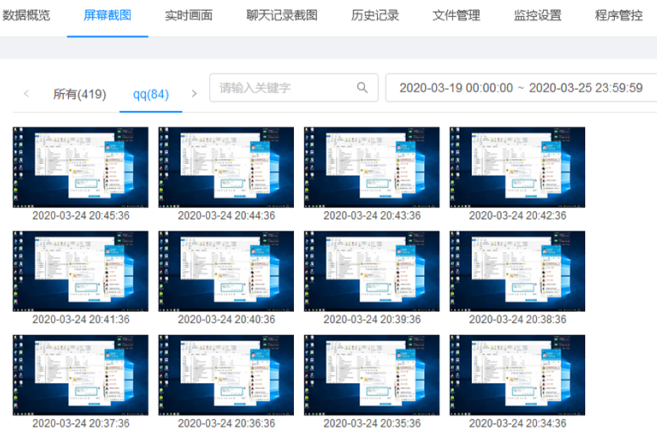Open the 聊天记录截图 tab
657x445 pixels.
pyautogui.click(x=282, y=16)
